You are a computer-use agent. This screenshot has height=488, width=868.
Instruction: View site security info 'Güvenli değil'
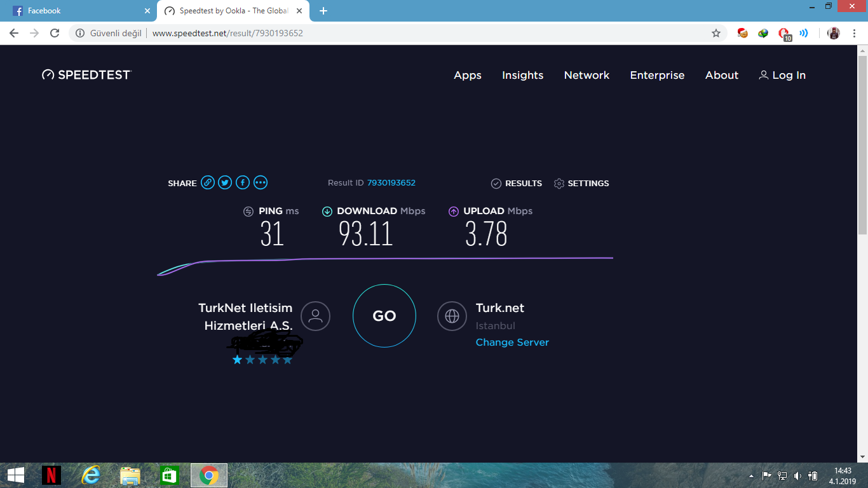[109, 33]
